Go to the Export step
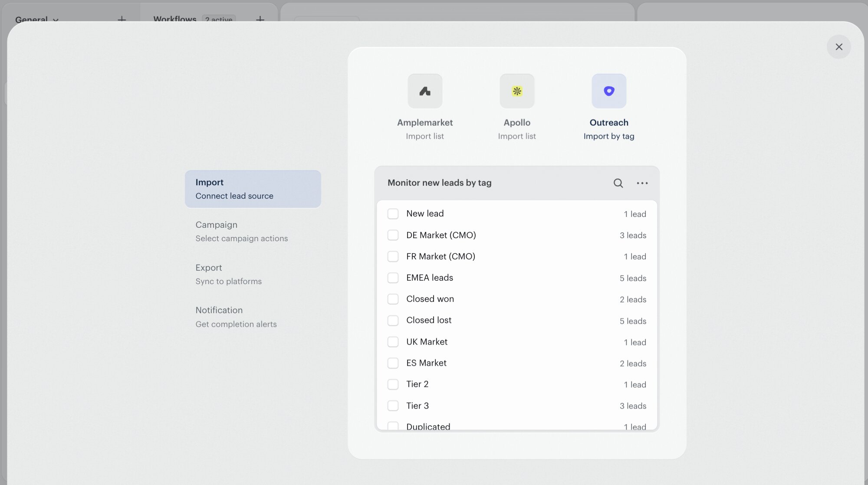This screenshot has width=868, height=485. coord(253,274)
